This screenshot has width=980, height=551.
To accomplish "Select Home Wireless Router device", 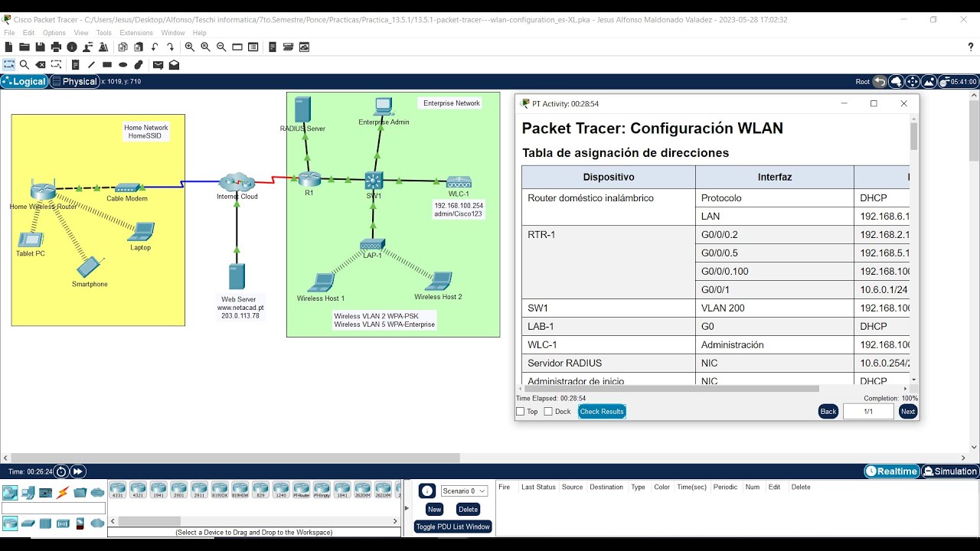I will (42, 191).
